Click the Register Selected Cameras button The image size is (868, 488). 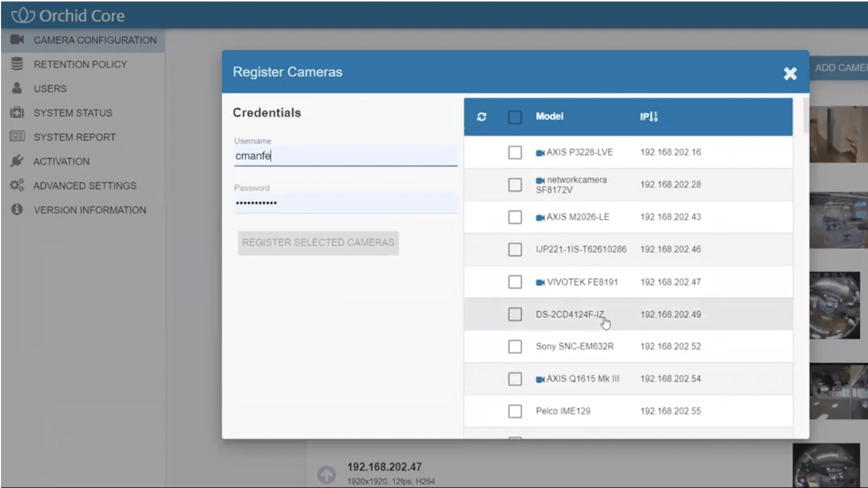click(318, 242)
